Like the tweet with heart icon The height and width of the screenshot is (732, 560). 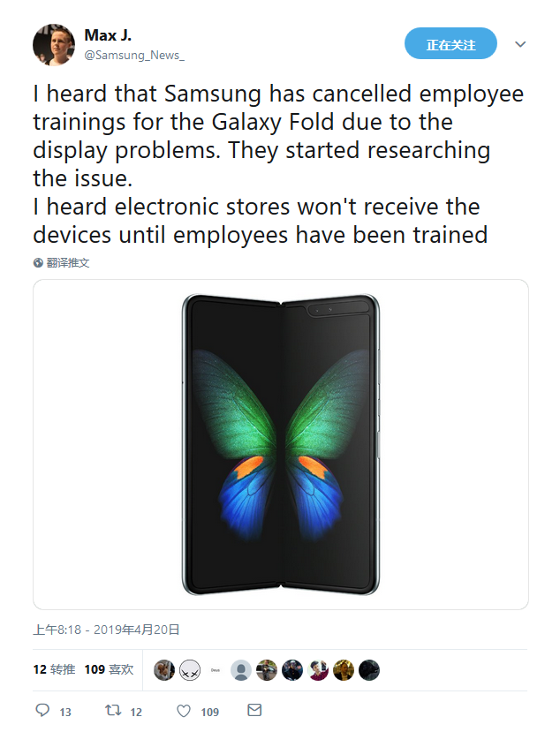[x=184, y=711]
